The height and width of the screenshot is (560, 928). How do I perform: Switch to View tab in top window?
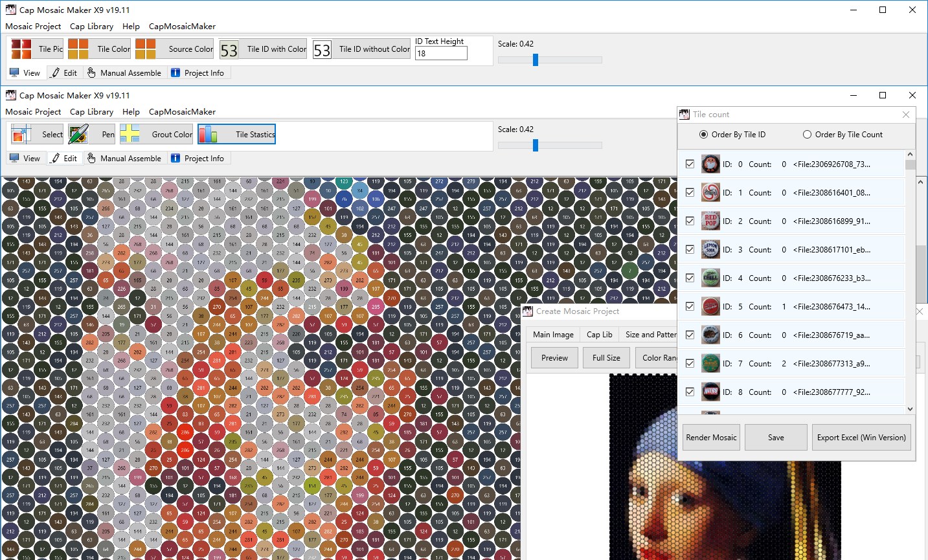pos(25,73)
